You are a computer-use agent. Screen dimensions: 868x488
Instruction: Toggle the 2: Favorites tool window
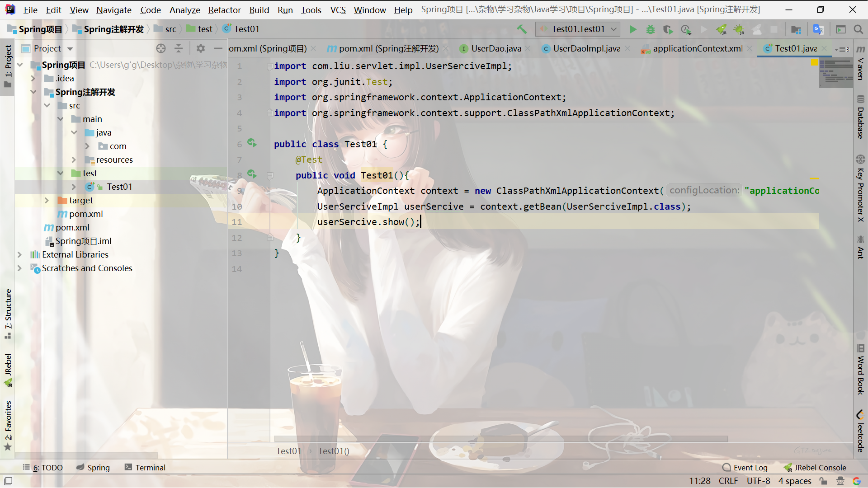click(x=8, y=426)
